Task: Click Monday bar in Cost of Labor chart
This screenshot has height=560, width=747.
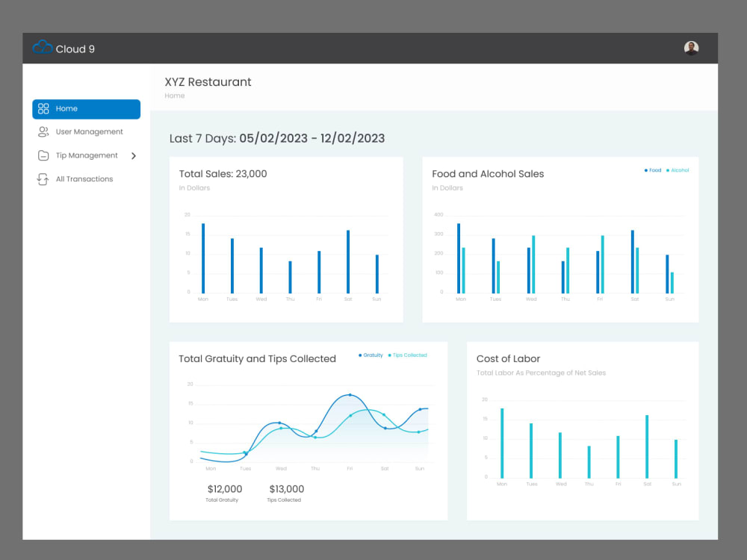Action: (502, 444)
